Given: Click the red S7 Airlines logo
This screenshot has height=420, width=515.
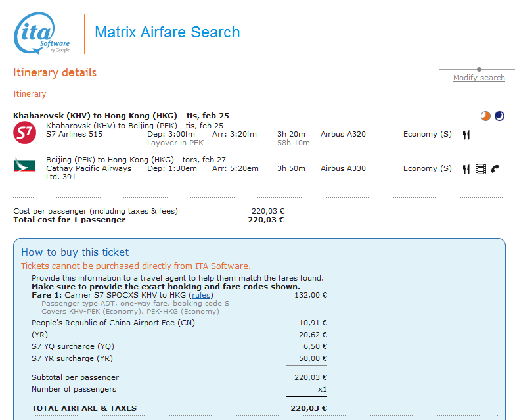Looking at the screenshot, I should tap(24, 132).
